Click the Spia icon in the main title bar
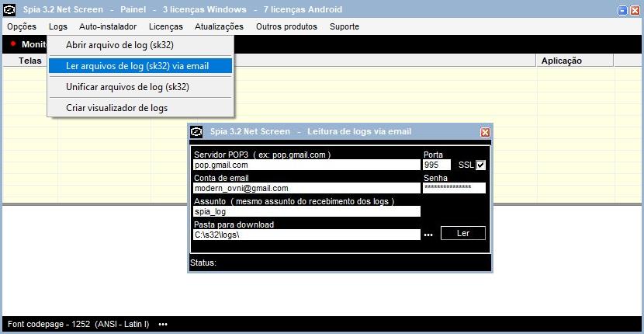The image size is (644, 334). tap(9, 9)
